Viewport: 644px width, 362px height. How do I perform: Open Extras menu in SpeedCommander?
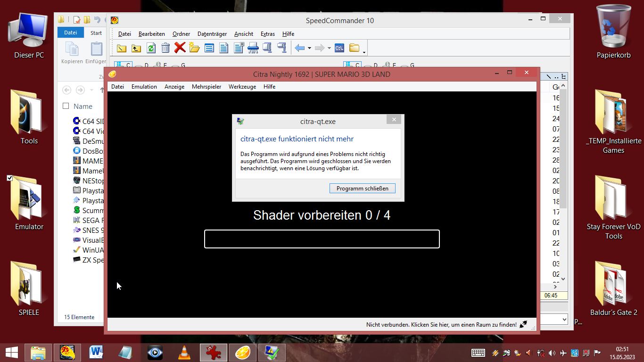(x=268, y=33)
